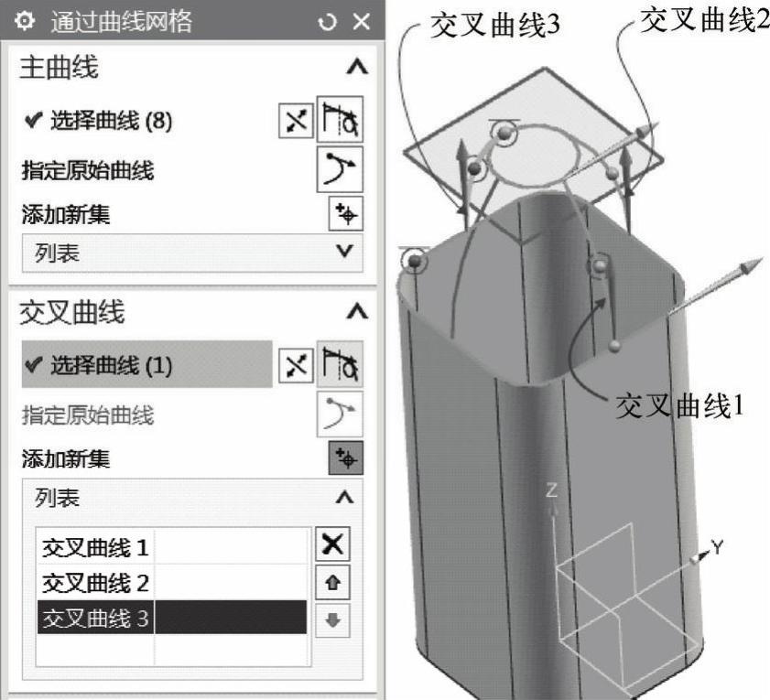770x700 pixels.
Task: Click 主曲线 指定原始曲线 icon
Action: [x=340, y=169]
